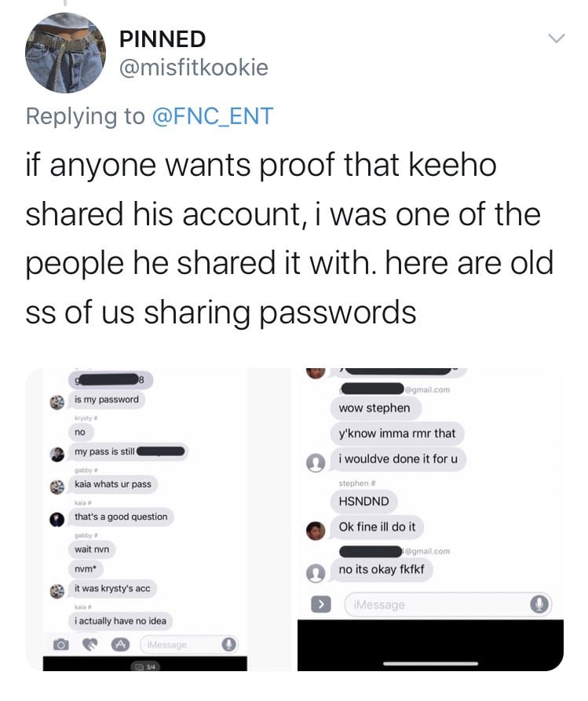Image resolution: width=588 pixels, height=701 pixels.
Task: Tap the avatar beside 'Ok fine ill do it'
Action: (316, 531)
